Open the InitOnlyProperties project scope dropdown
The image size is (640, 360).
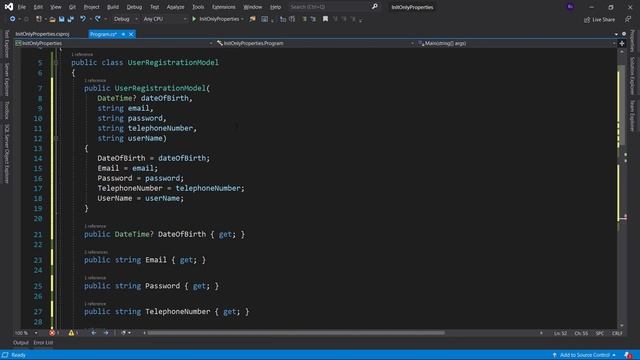point(114,43)
